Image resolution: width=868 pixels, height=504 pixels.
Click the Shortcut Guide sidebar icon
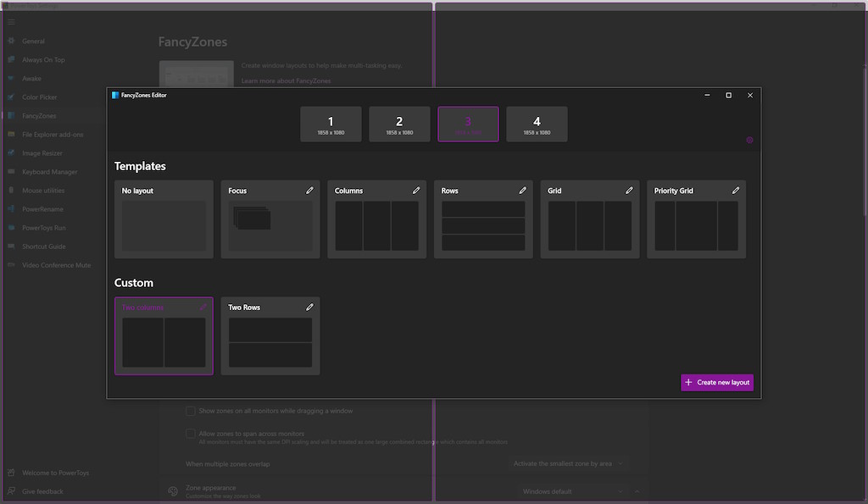(x=11, y=246)
